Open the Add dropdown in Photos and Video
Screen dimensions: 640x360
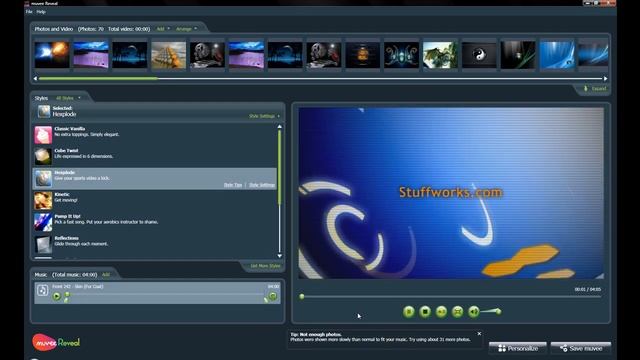163,29
